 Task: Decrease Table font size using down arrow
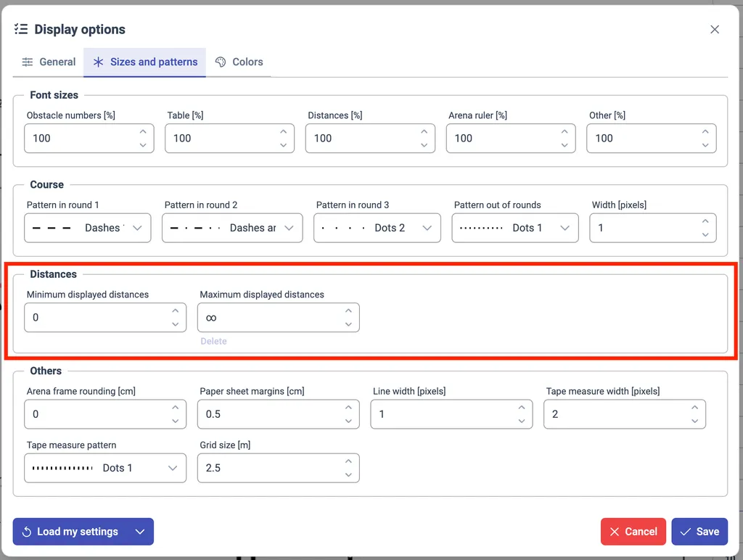pos(284,145)
